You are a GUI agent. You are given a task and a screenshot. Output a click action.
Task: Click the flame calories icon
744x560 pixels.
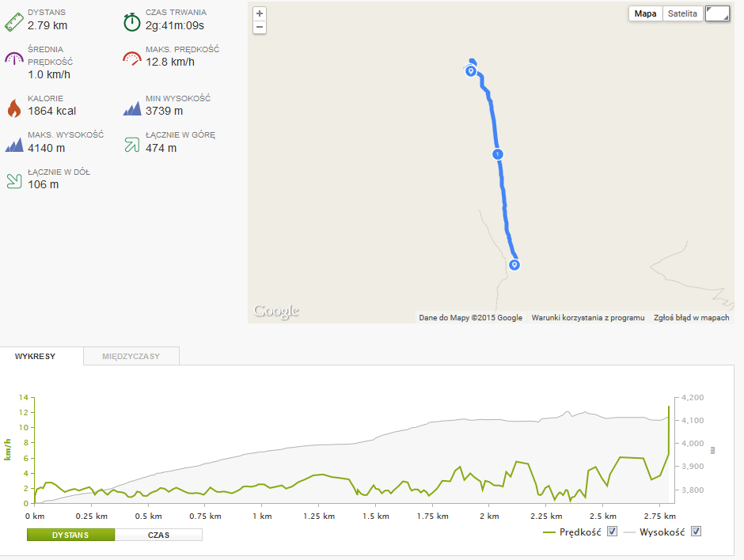coord(14,108)
